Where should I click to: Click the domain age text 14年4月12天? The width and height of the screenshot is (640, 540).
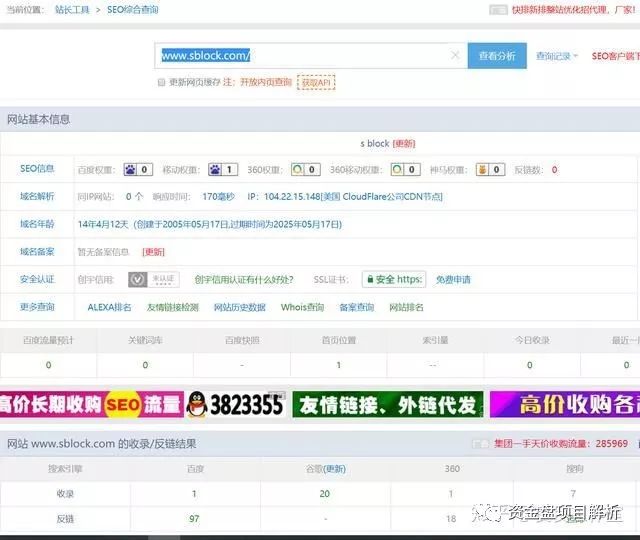[103, 224]
